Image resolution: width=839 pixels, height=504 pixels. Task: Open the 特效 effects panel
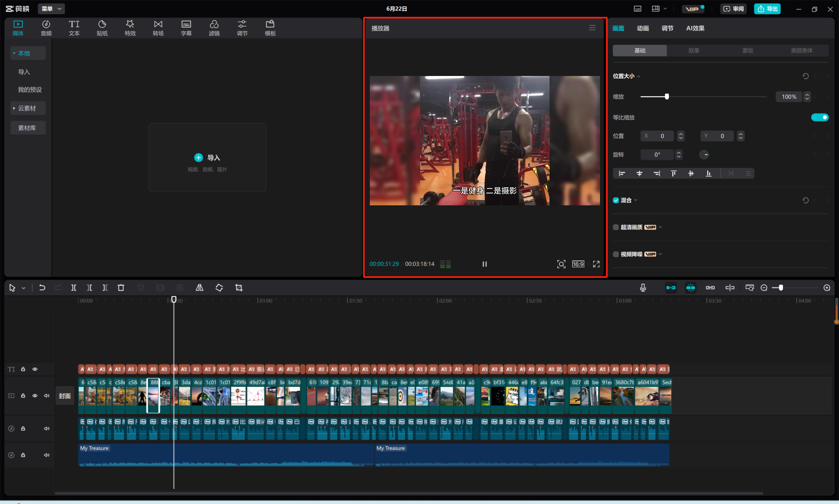(130, 28)
